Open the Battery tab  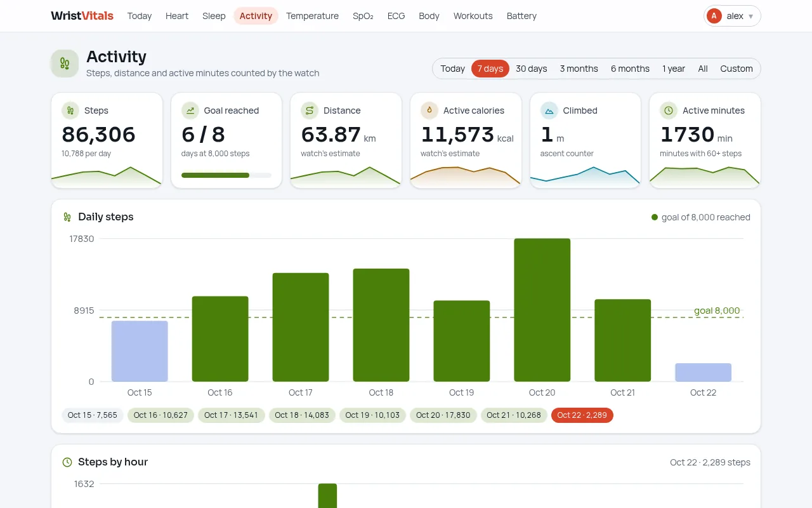pyautogui.click(x=521, y=16)
